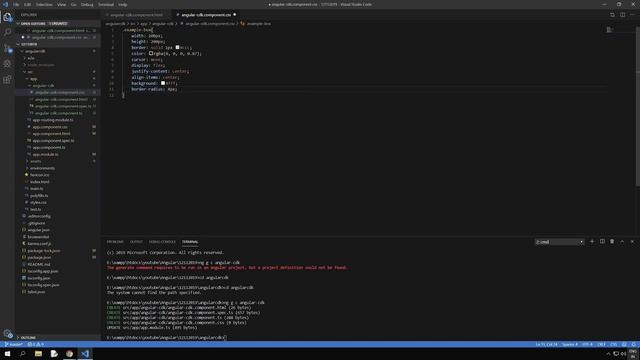The height and width of the screenshot is (360, 640).
Task: Click the editor vertical scrollbar
Action: tap(638, 106)
